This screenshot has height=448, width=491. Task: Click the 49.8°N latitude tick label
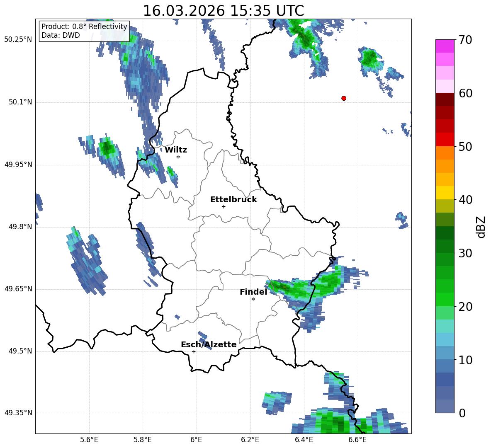coord(19,227)
